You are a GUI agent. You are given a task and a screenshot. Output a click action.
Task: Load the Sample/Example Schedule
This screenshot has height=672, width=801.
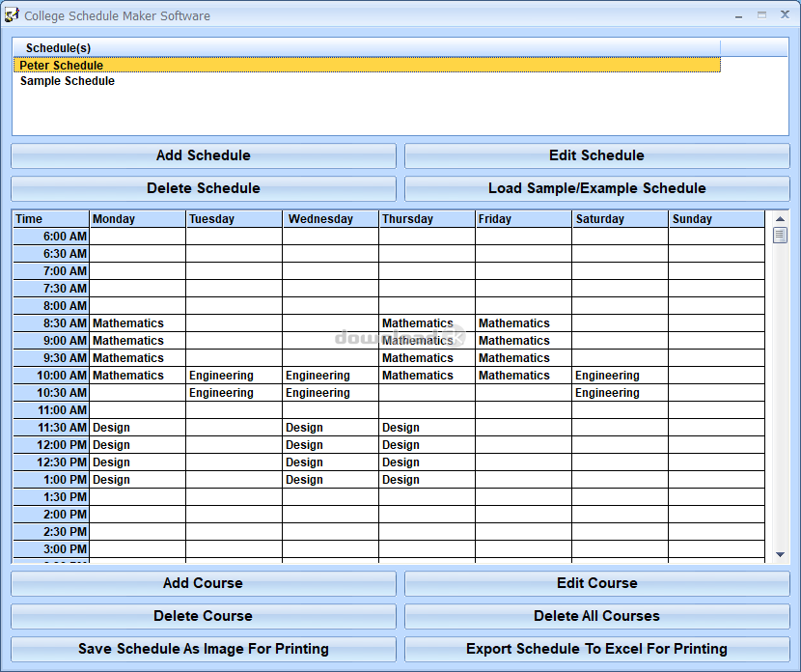[x=596, y=188]
